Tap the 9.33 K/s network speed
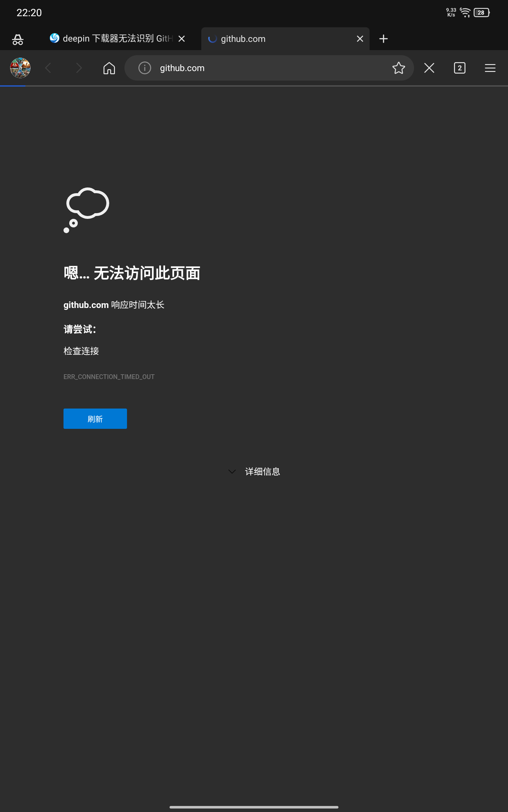Screen dimensions: 508x812 click(451, 13)
